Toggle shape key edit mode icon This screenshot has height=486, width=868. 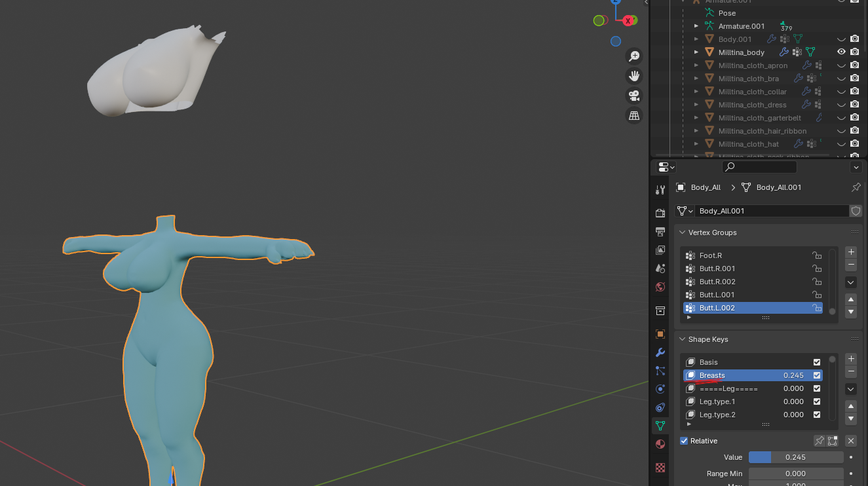pyautogui.click(x=833, y=441)
